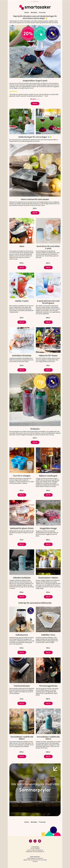Image resolution: width=70 pixels, height=868 pixels.
Task: Click Köp här under Burkkylare description
Action: coord(35,442)
